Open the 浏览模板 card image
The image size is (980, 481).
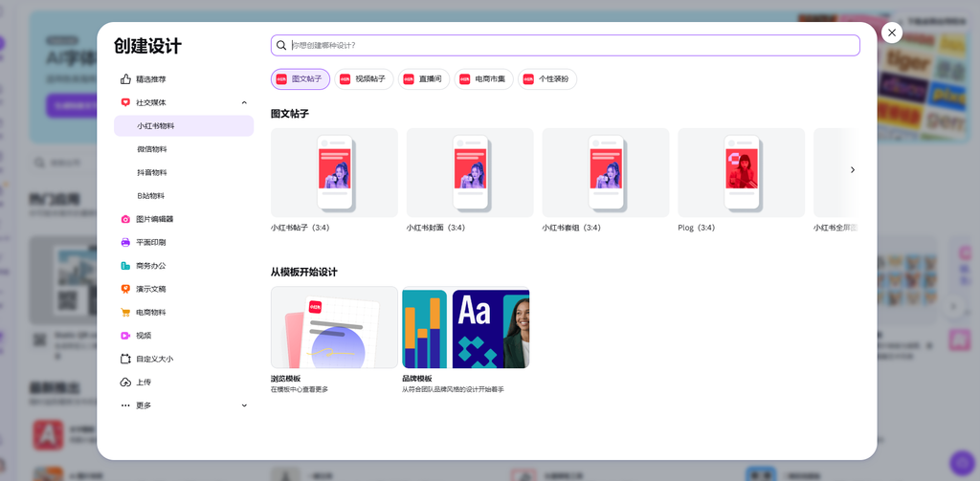(334, 327)
